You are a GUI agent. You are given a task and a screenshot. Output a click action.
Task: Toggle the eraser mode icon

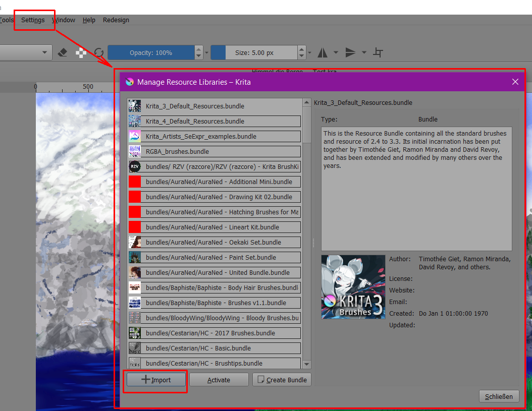tap(63, 52)
